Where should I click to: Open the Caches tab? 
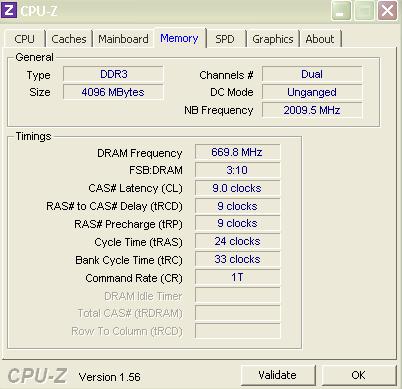69,39
